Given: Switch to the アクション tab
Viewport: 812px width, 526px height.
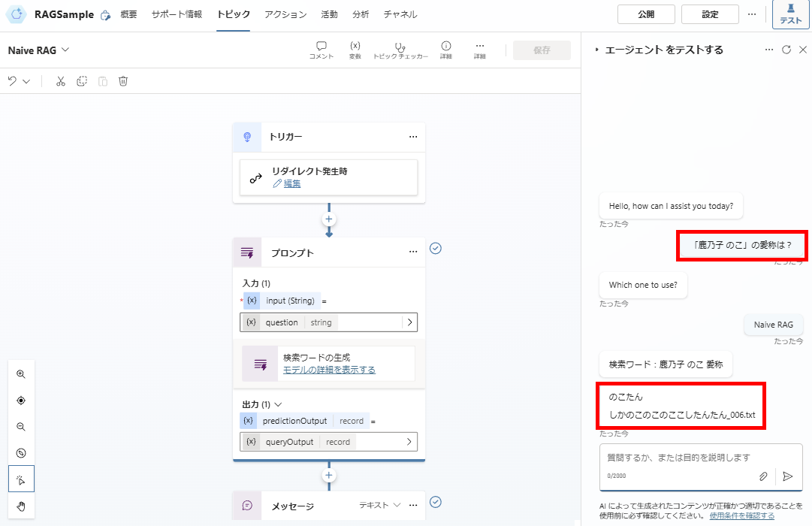Looking at the screenshot, I should [285, 14].
